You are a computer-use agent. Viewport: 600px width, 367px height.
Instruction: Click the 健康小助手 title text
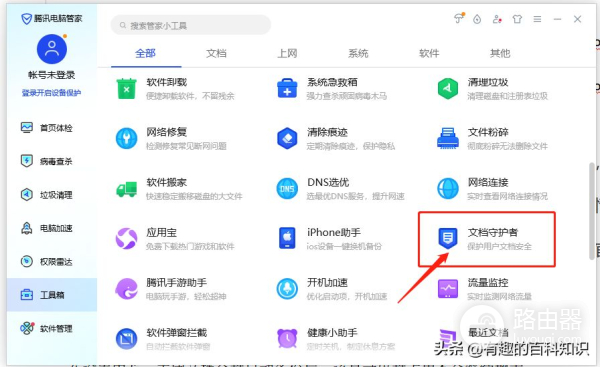332,333
